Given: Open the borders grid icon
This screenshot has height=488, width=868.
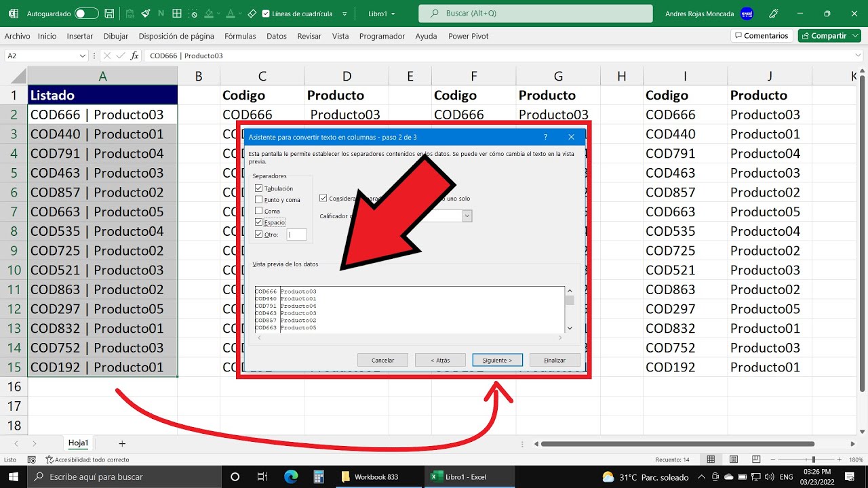Looking at the screenshot, I should [177, 14].
